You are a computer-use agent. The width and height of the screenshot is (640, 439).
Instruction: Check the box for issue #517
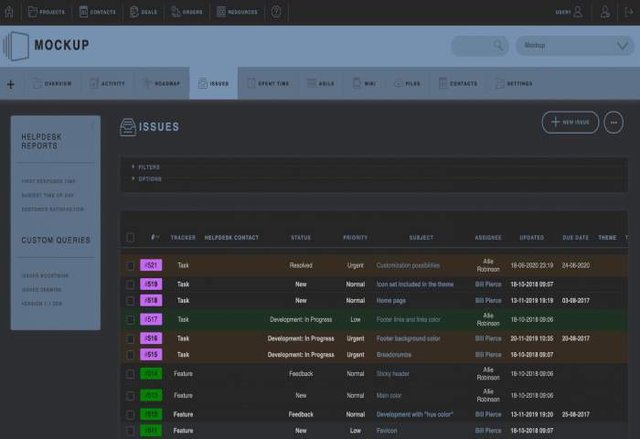pyautogui.click(x=130, y=320)
